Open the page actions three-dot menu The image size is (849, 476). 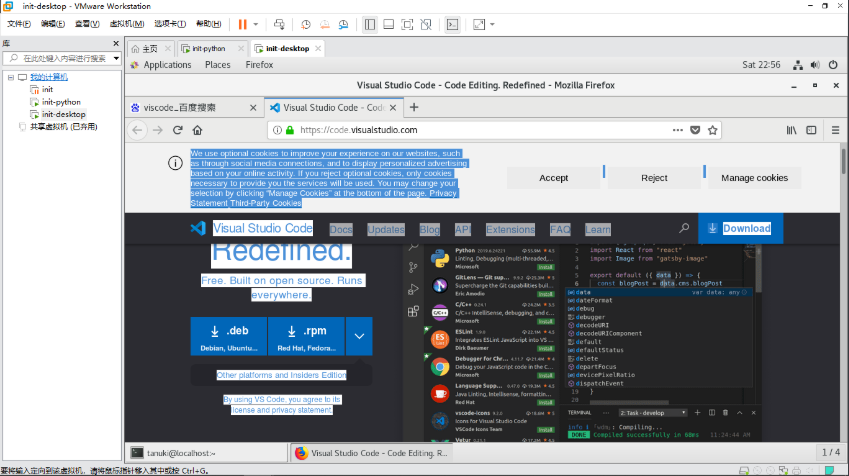click(677, 130)
